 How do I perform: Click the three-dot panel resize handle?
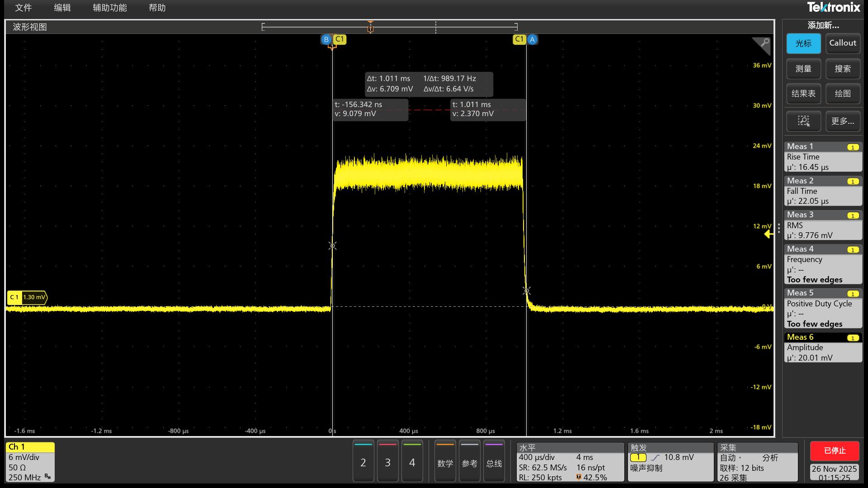[x=778, y=229]
